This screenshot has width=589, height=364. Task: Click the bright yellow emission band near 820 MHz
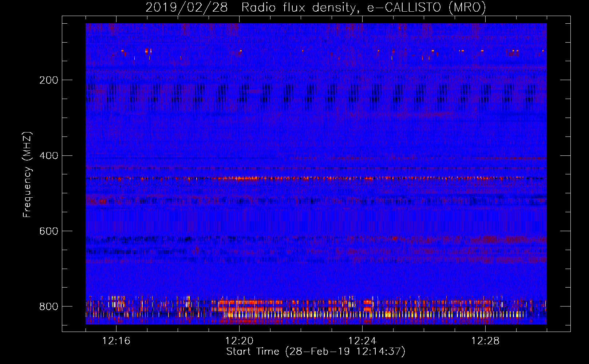point(375,314)
